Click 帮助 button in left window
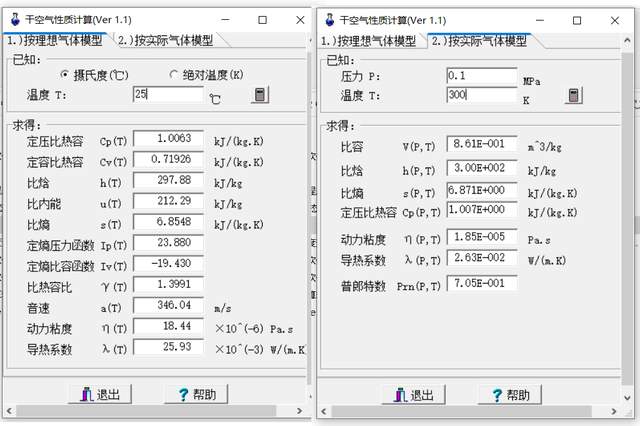Image resolution: width=640 pixels, height=426 pixels. coord(196,394)
